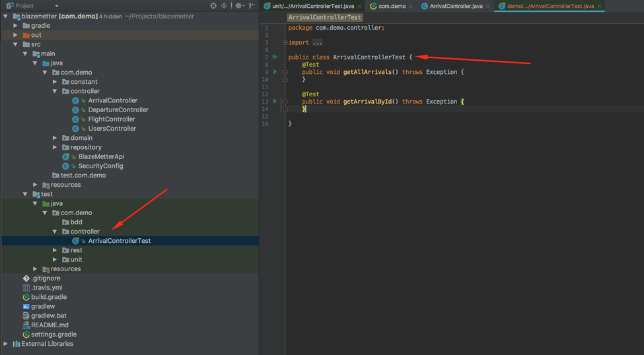Click the Collapse All icon in Project panel

pyautogui.click(x=224, y=5)
